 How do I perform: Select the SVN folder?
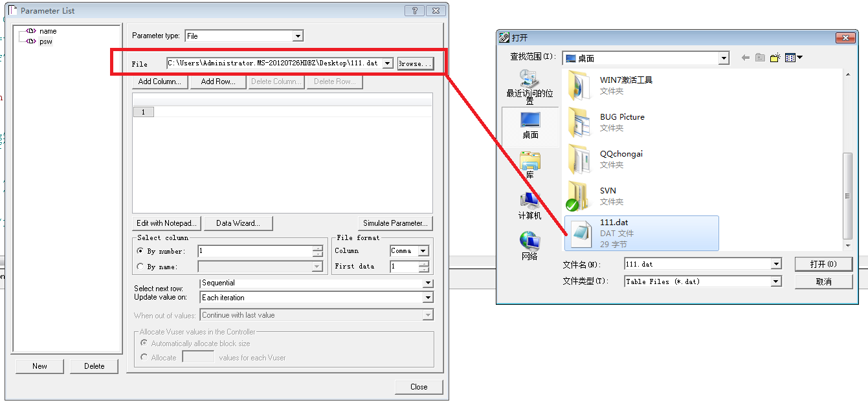(x=641, y=196)
